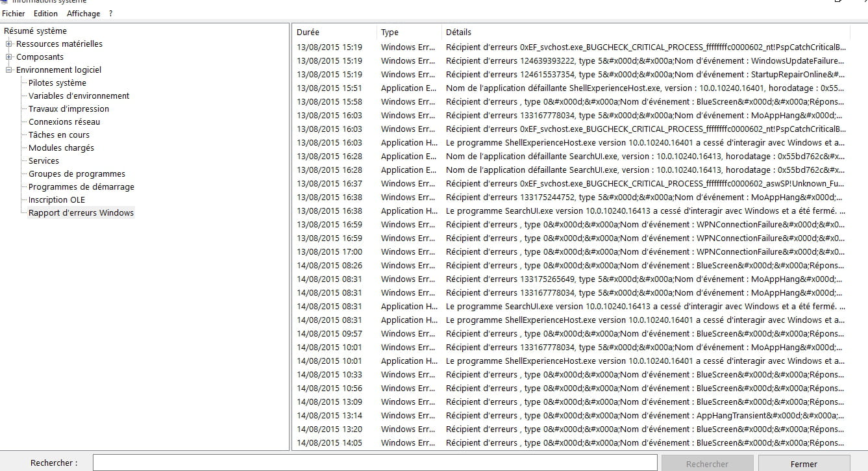Screen dimensions: 868x471
Task: Open the Affichage menu
Action: coord(84,14)
